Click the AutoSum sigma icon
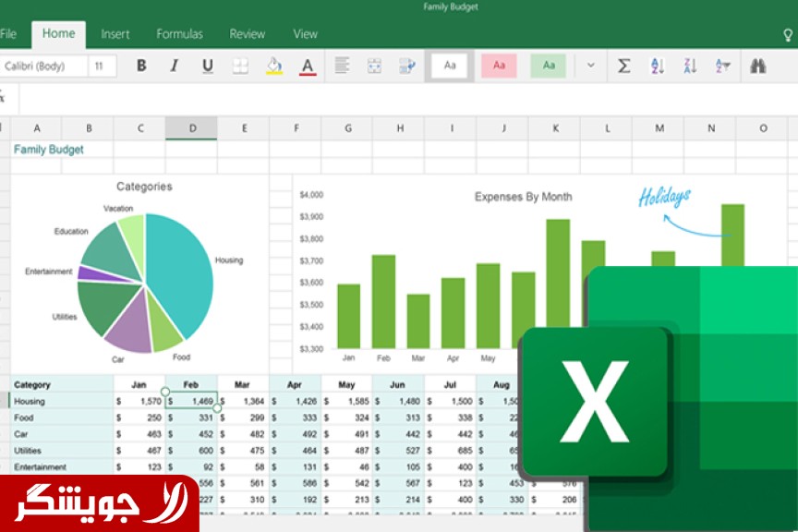The image size is (798, 532). point(624,66)
